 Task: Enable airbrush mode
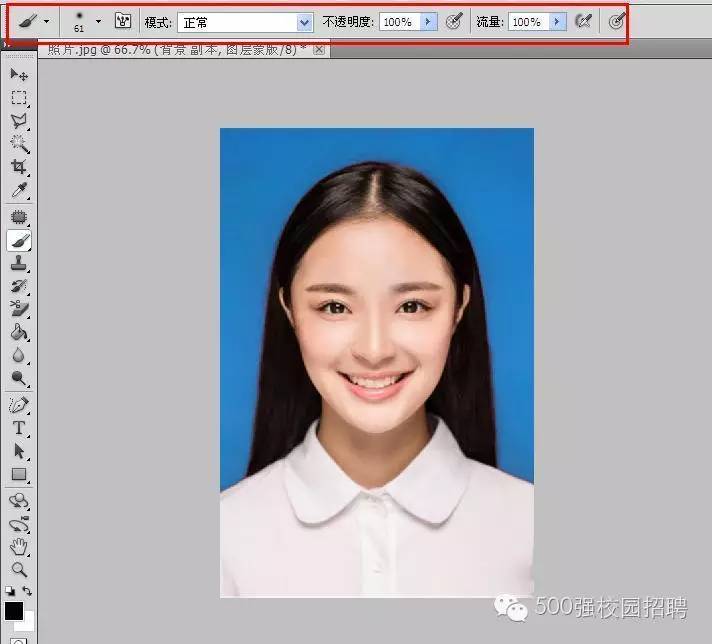[583, 21]
